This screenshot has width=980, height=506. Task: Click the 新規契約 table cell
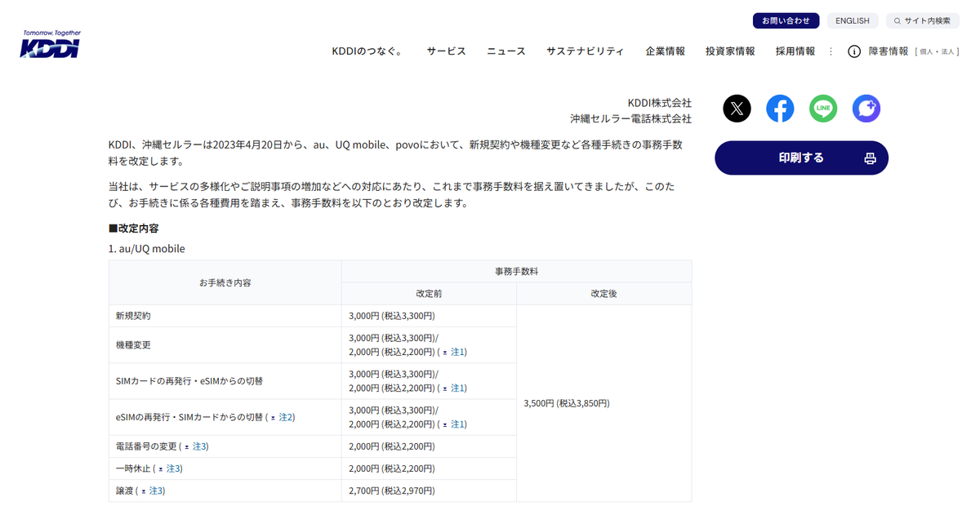tap(225, 316)
